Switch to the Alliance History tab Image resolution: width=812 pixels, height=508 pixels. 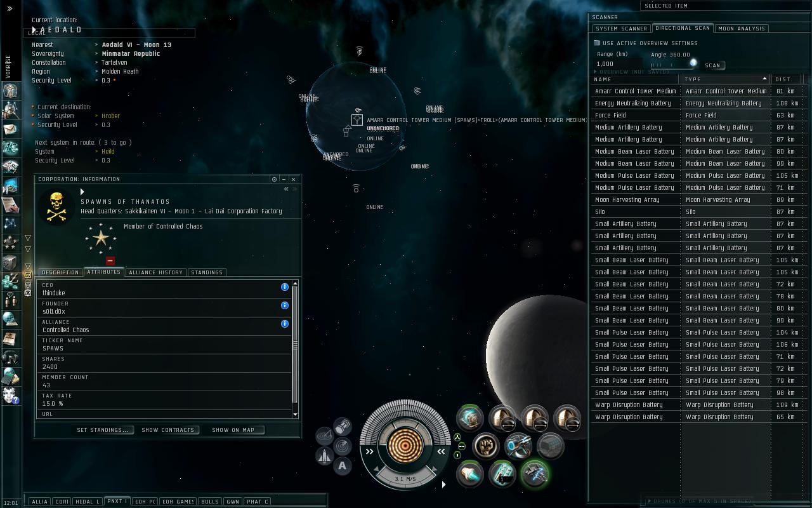155,272
